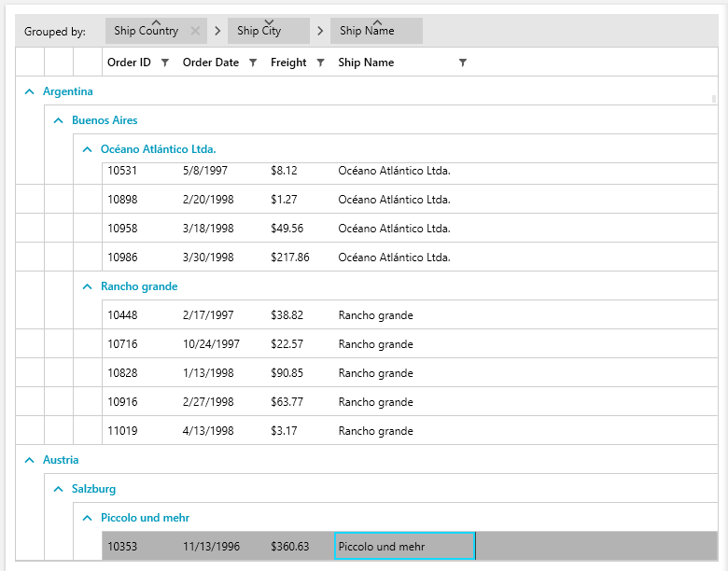Viewport: 728px width, 571px height.
Task: Remove the Ship Country grouping
Action: 195,31
